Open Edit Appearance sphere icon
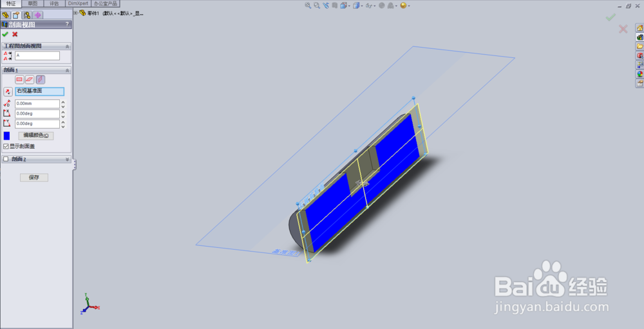This screenshot has width=644, height=329. (x=381, y=5)
